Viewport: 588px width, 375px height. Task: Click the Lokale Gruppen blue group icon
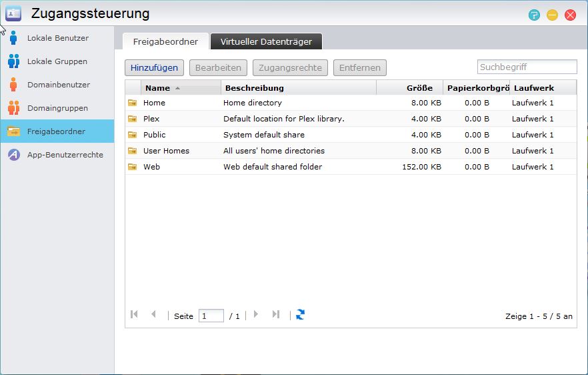[13, 61]
